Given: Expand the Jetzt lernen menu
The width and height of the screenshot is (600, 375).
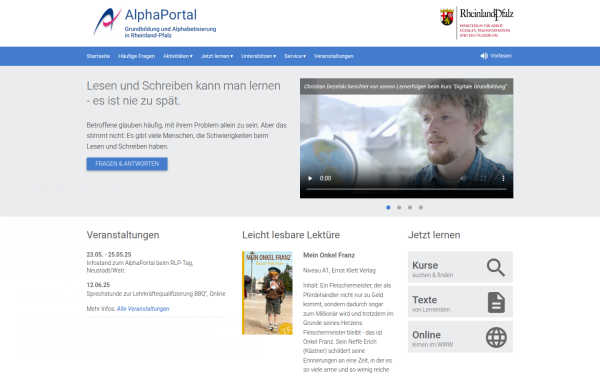Looking at the screenshot, I should (217, 56).
